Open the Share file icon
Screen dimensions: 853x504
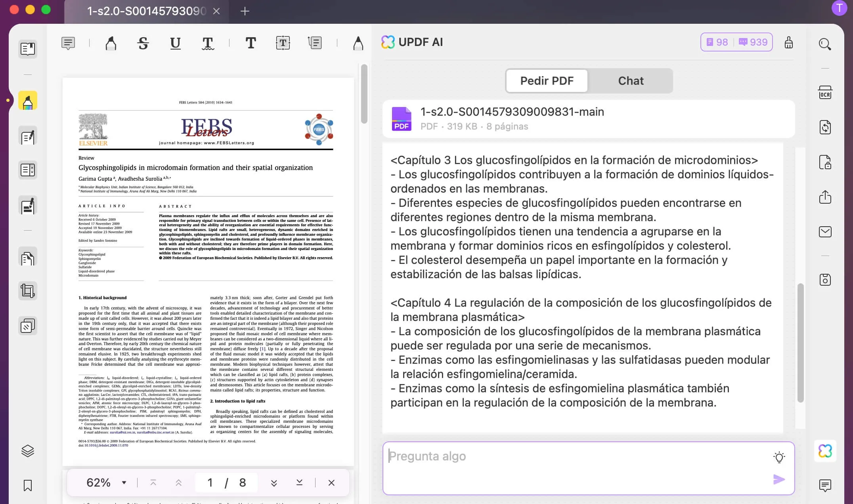[825, 197]
